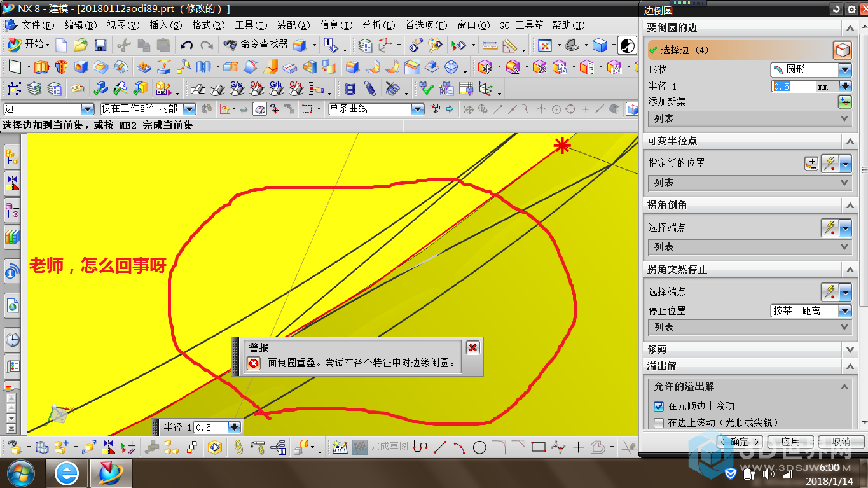Screen dimensions: 868x488
Task: Undo the last action
Action: tap(186, 45)
